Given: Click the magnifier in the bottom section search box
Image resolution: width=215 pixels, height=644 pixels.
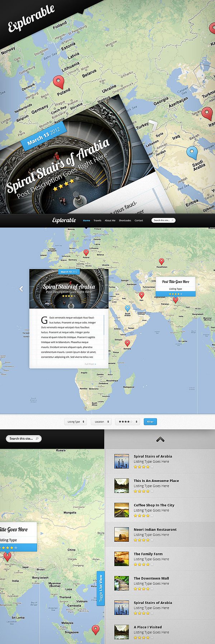Looking at the screenshot, I should pyautogui.click(x=37, y=438).
